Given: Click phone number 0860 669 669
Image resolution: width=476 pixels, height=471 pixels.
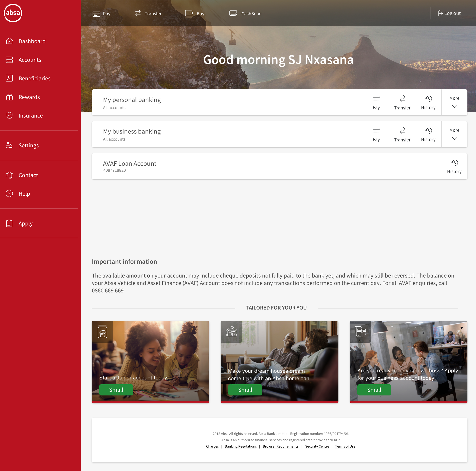Looking at the screenshot, I should tap(108, 291).
